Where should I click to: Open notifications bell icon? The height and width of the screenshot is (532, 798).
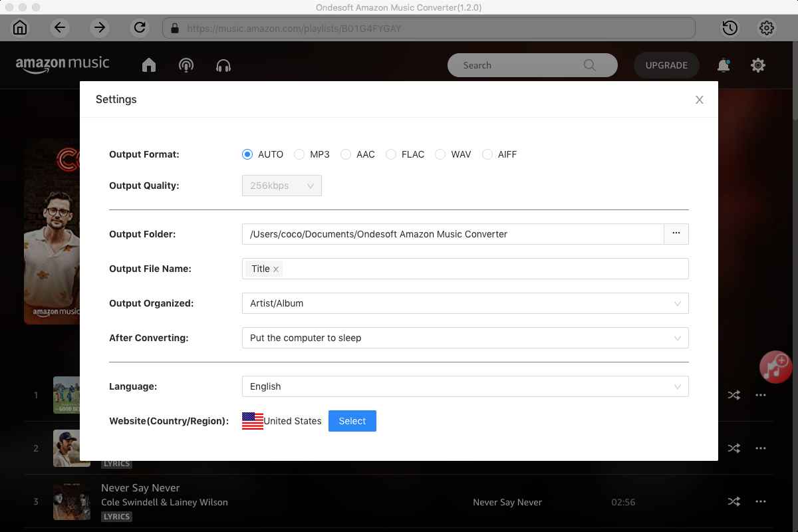[x=723, y=65]
